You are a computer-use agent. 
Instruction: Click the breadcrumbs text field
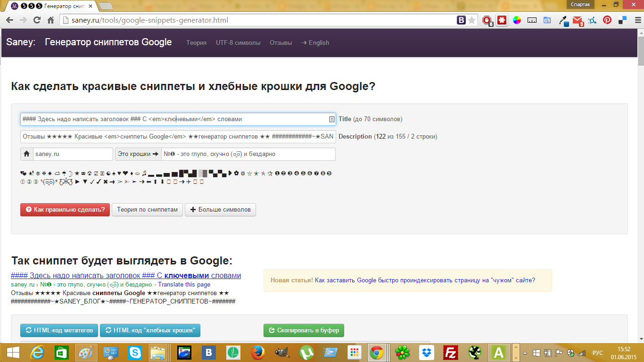(x=248, y=154)
